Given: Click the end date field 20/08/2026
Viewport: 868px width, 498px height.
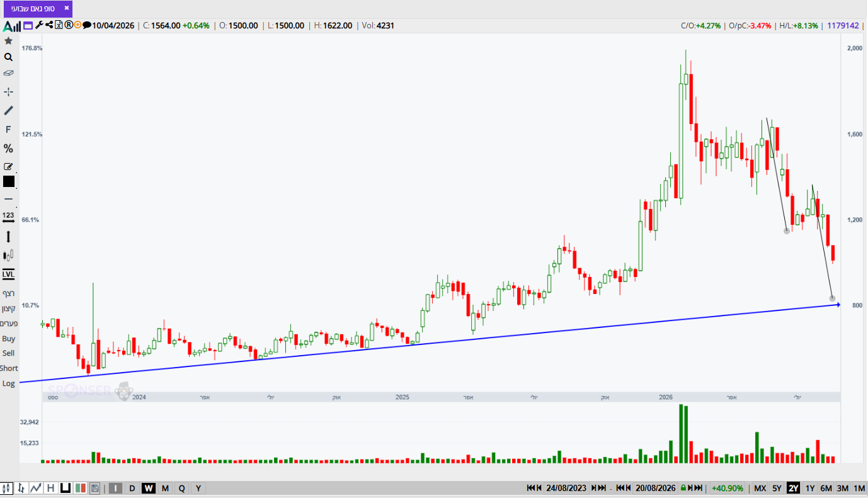Looking at the screenshot, I should click(x=655, y=488).
